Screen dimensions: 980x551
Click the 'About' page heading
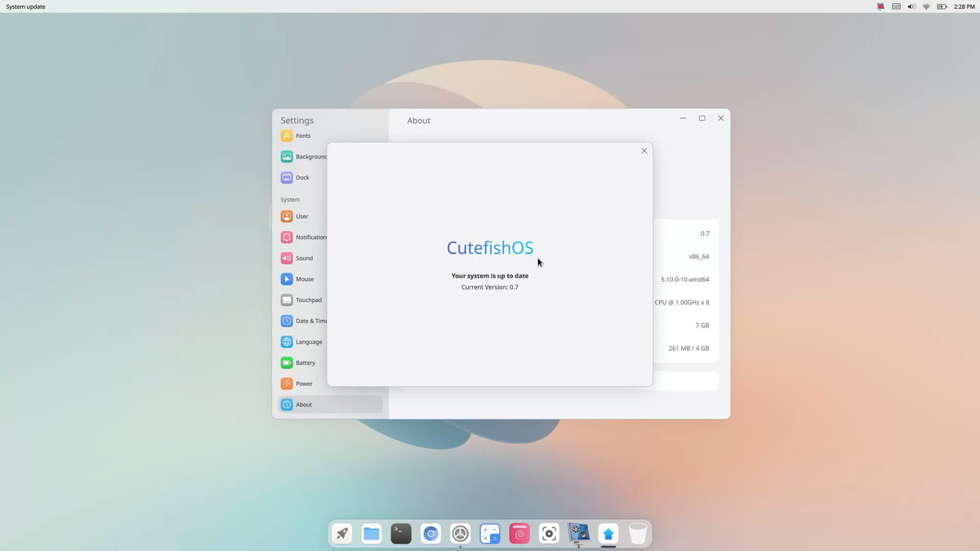coord(419,121)
